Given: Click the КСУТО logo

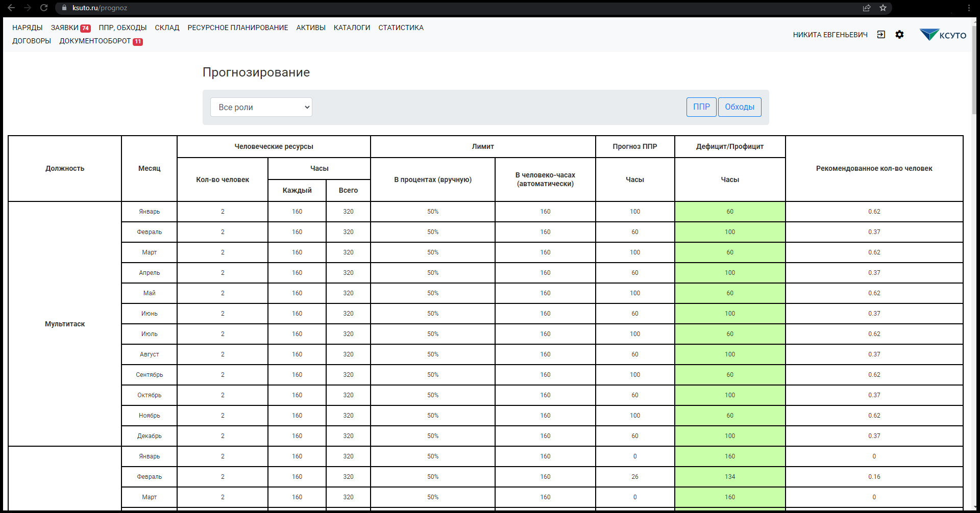Looking at the screenshot, I should click(943, 35).
